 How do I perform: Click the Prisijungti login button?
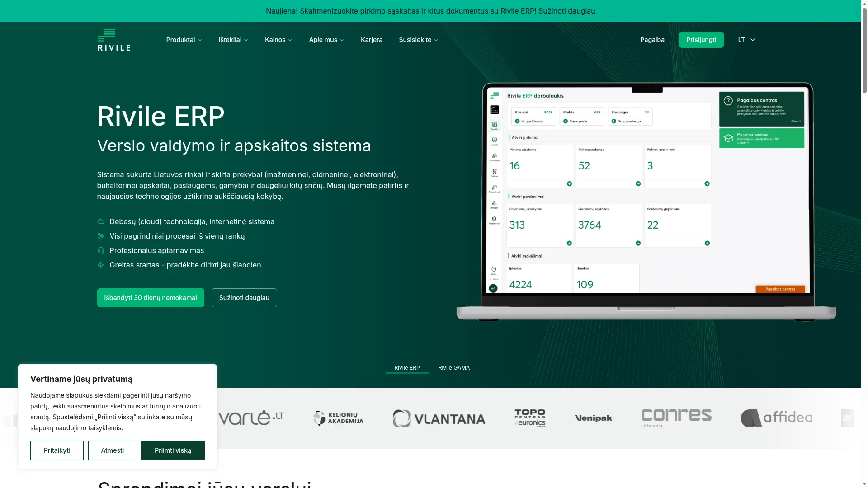701,40
